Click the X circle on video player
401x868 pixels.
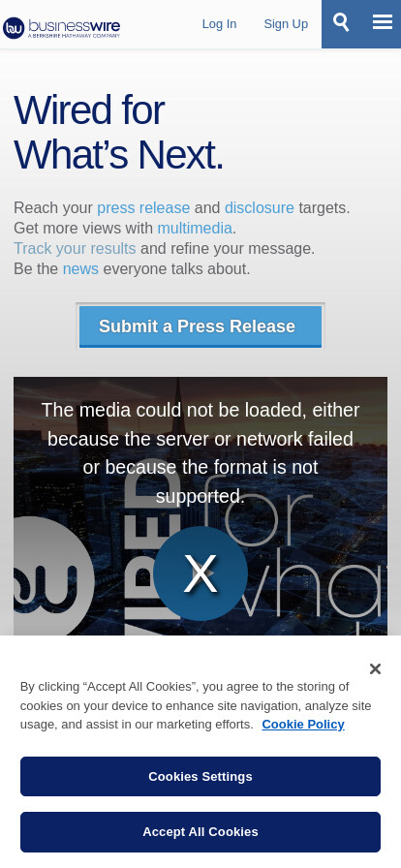200,573
